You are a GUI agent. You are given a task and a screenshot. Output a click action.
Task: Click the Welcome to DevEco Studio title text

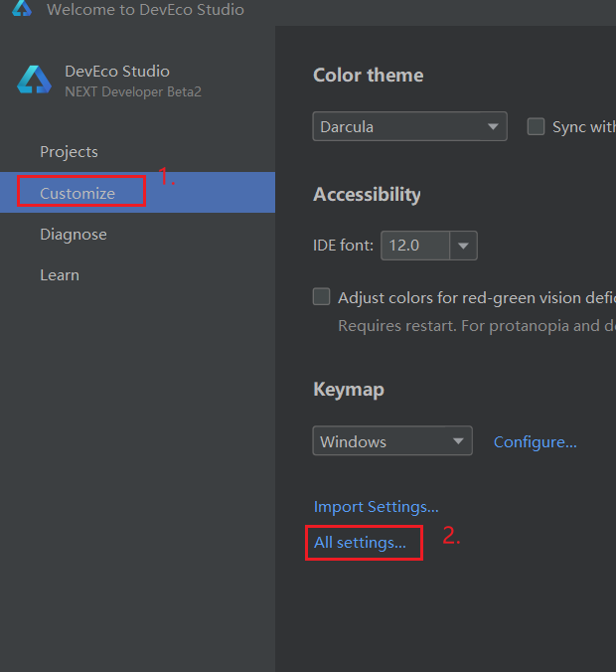click(x=145, y=9)
